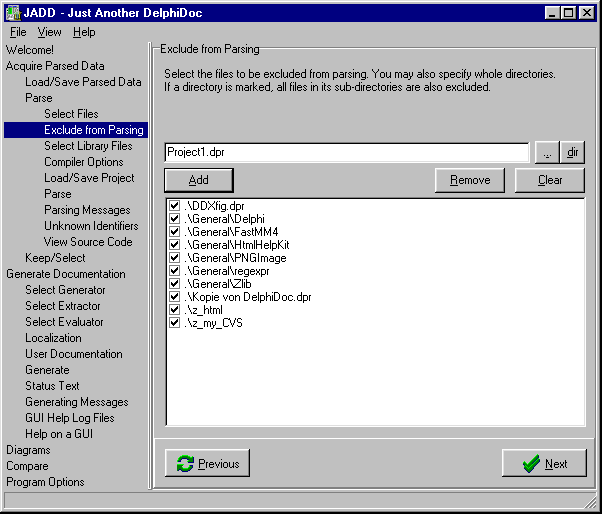This screenshot has width=602, height=514.
Task: Uncheck the .\z_my_CVS checkbox
Action: tap(175, 323)
